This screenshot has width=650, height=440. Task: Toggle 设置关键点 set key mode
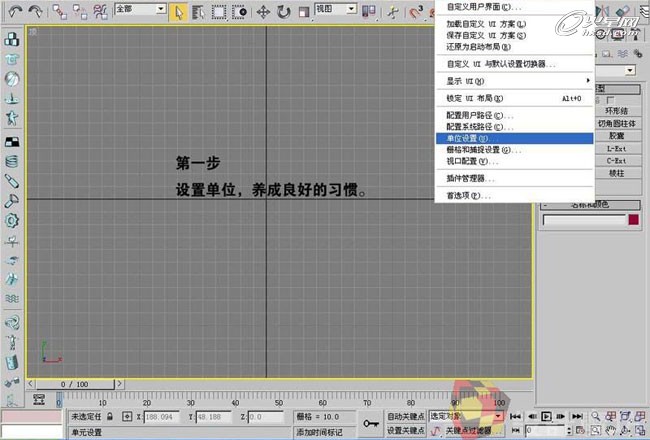pos(407,431)
